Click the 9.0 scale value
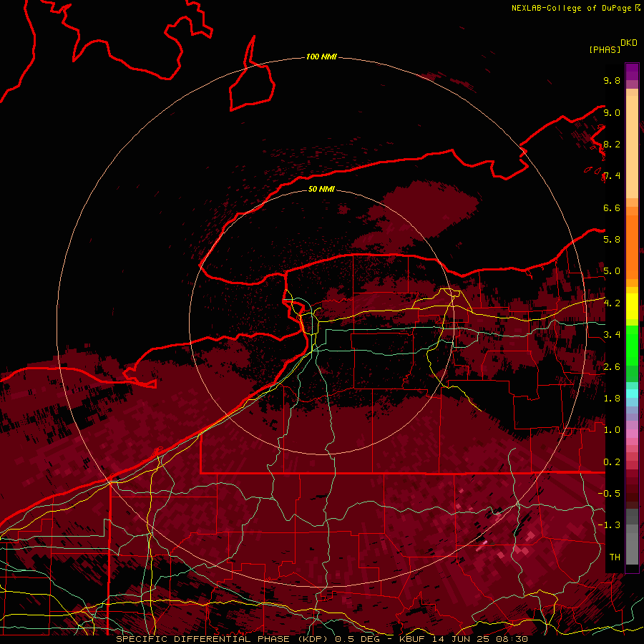Image resolution: width=644 pixels, height=644 pixels. click(612, 112)
